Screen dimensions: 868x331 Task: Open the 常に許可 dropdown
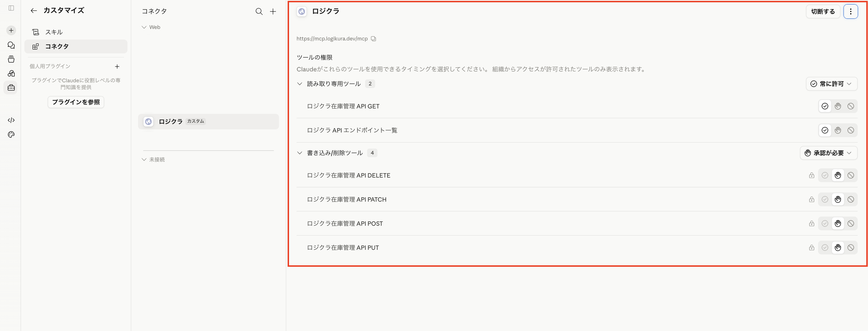[x=832, y=84]
